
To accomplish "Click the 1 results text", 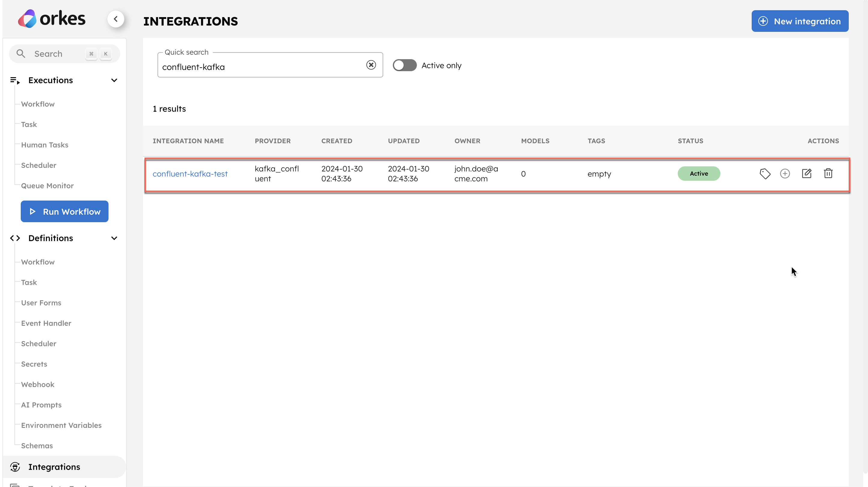I will 169,109.
